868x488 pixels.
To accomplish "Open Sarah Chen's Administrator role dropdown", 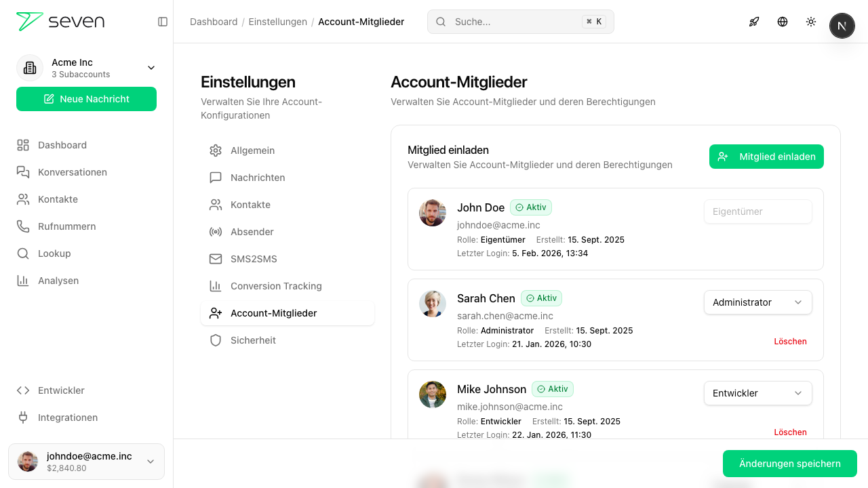I will (757, 302).
